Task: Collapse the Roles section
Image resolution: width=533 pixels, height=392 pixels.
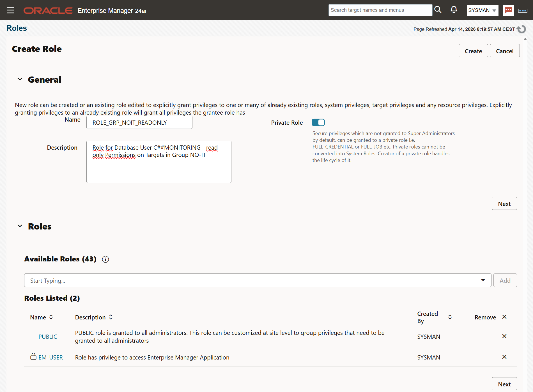Action: [x=20, y=226]
